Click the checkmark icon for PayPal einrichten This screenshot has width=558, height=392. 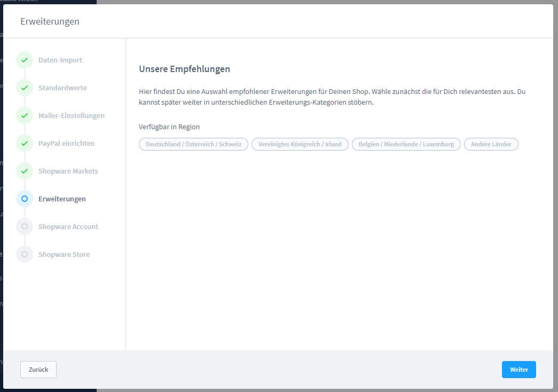coord(25,144)
